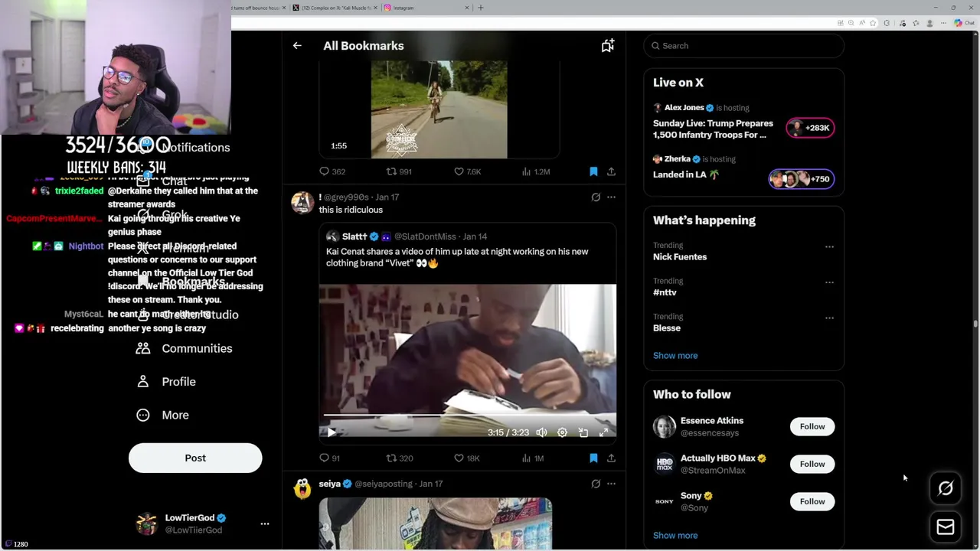Open @grey990s profile avatar
This screenshot has height=551, width=980.
click(302, 202)
